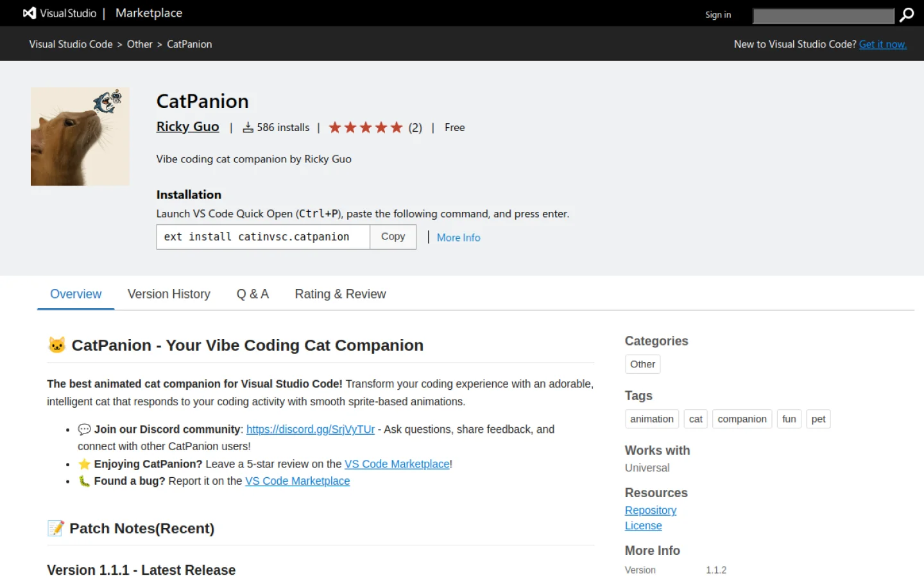Viewport: 924px width, 578px height.
Task: Select the animation tag
Action: 652,419
